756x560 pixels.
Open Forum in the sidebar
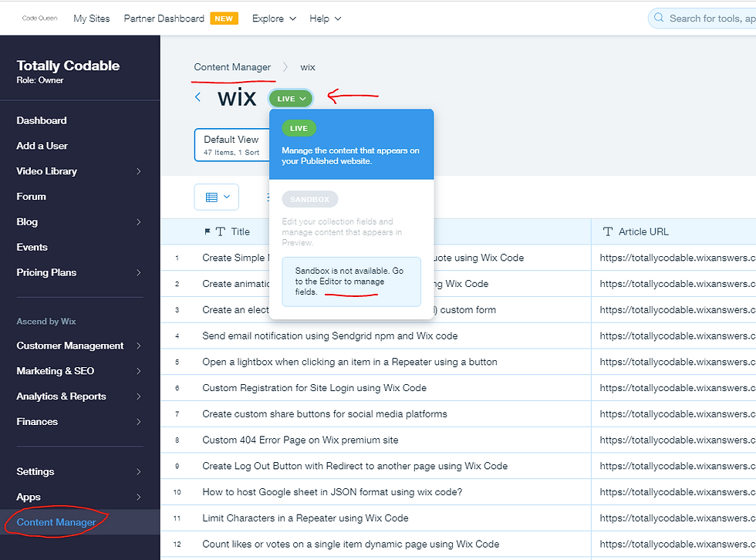pos(32,196)
